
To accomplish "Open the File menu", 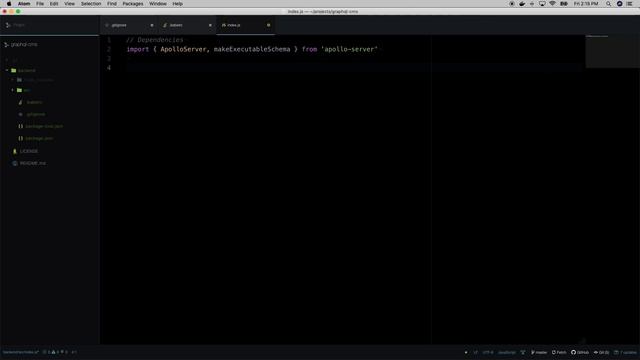I will 40,4.
